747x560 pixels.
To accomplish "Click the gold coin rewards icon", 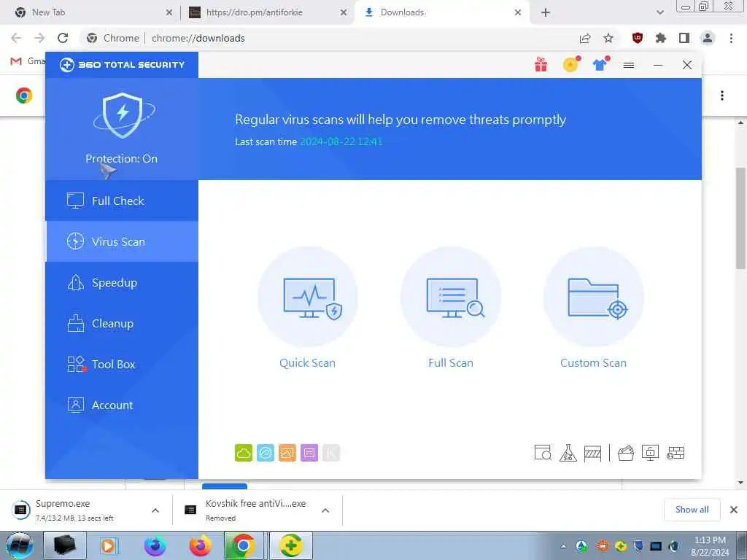I will (570, 64).
